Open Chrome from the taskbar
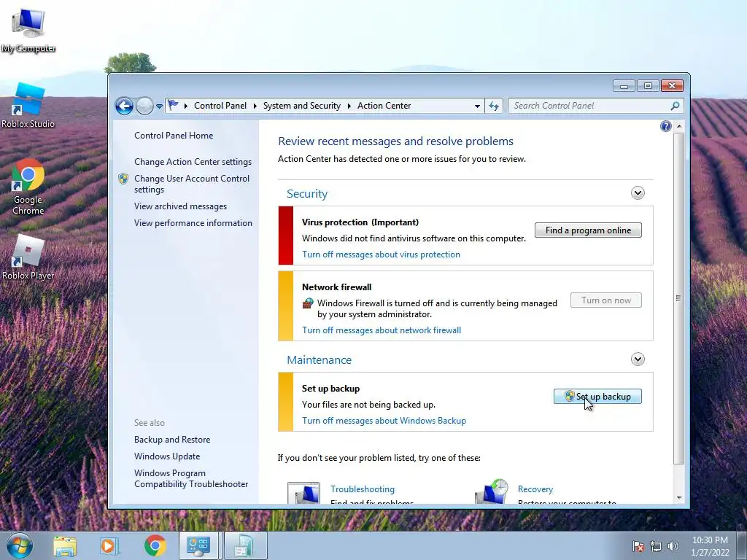The width and height of the screenshot is (747, 560). [x=155, y=545]
